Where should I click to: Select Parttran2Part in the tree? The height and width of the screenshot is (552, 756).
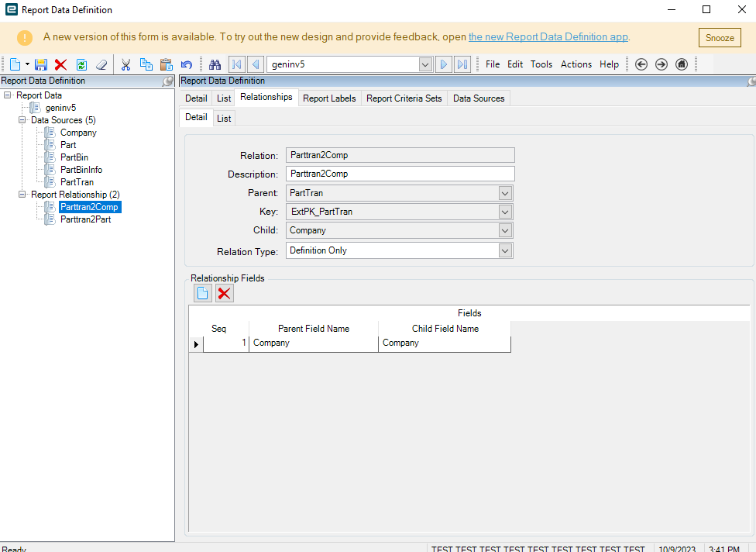[x=84, y=219]
